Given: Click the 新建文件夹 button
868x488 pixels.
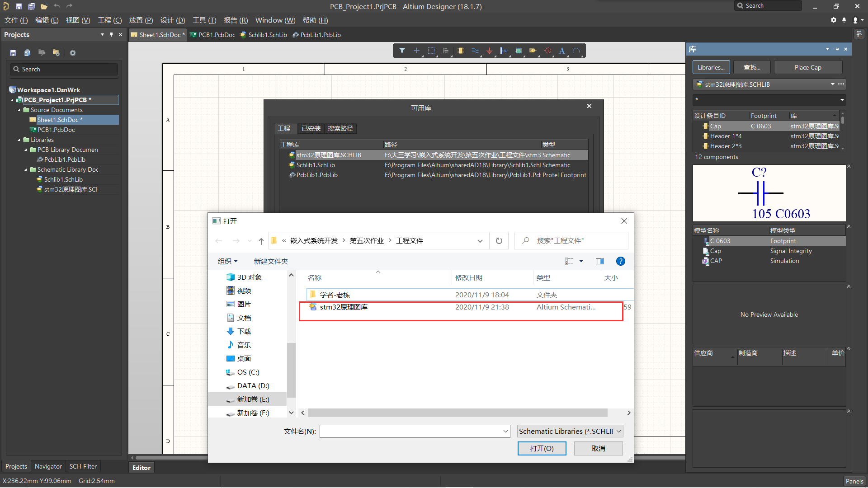Looking at the screenshot, I should [271, 261].
